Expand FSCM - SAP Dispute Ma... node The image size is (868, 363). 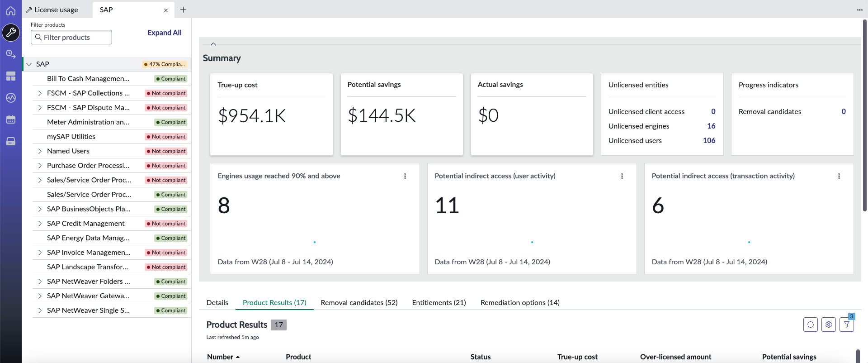(x=40, y=108)
